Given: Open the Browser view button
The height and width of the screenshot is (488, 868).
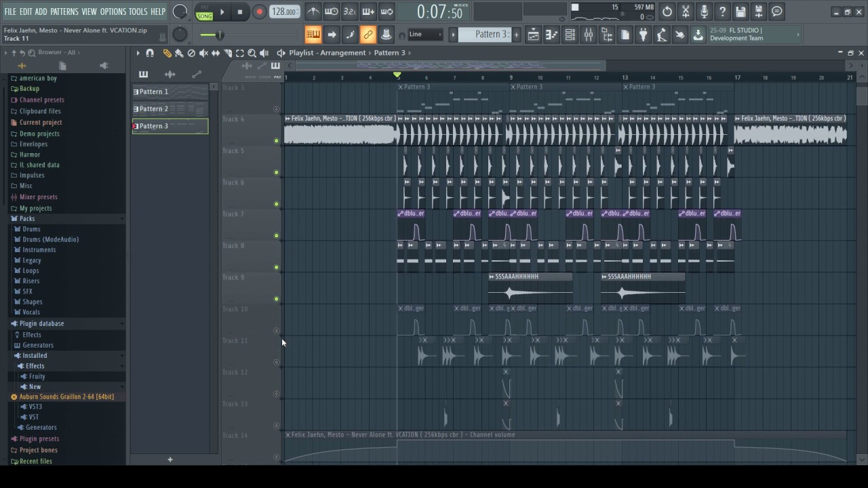Looking at the screenshot, I should pos(607,35).
